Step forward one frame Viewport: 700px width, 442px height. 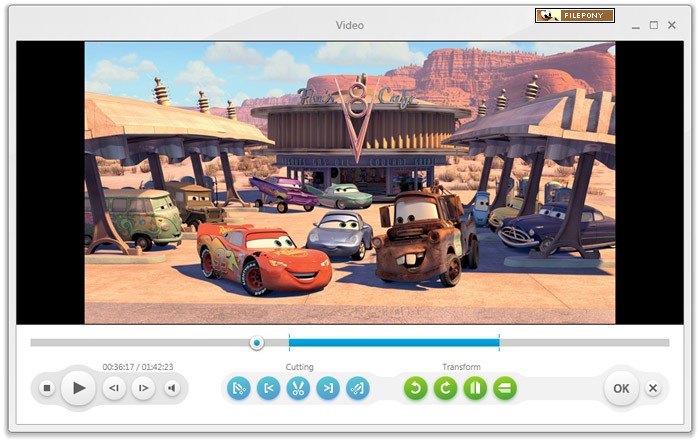pyautogui.click(x=143, y=388)
